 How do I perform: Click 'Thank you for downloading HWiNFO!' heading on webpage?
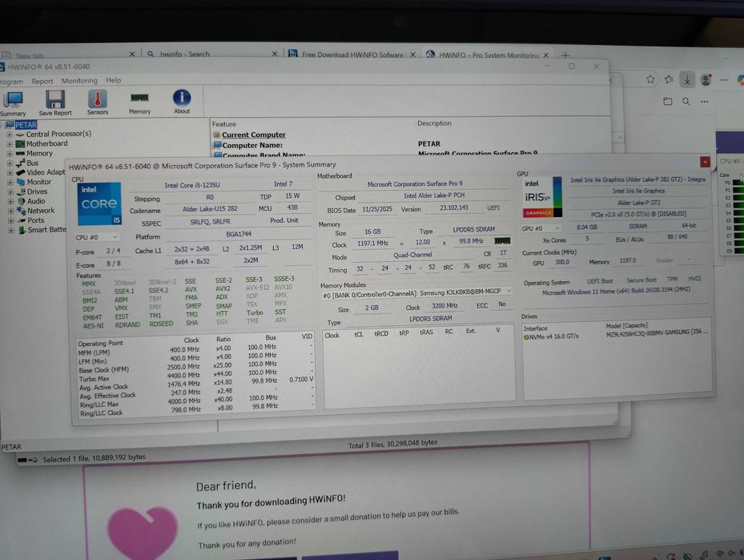pos(271,502)
